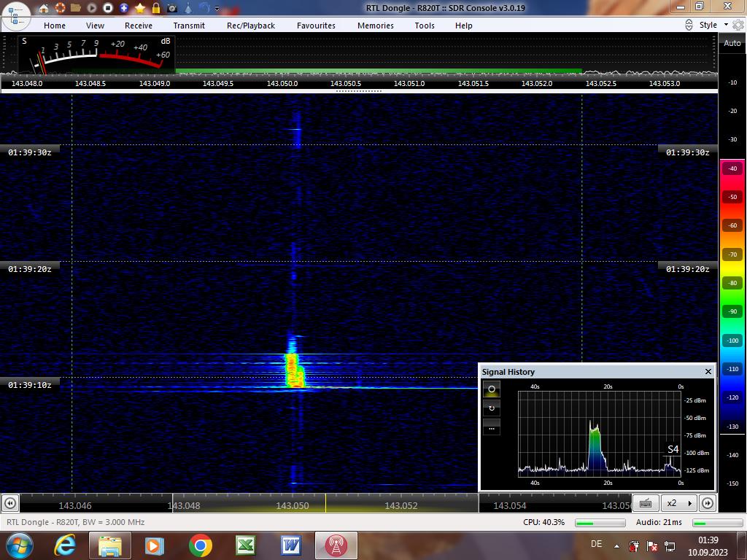Click the Audio latency indicator bar
This screenshot has width=747, height=560.
(718, 523)
